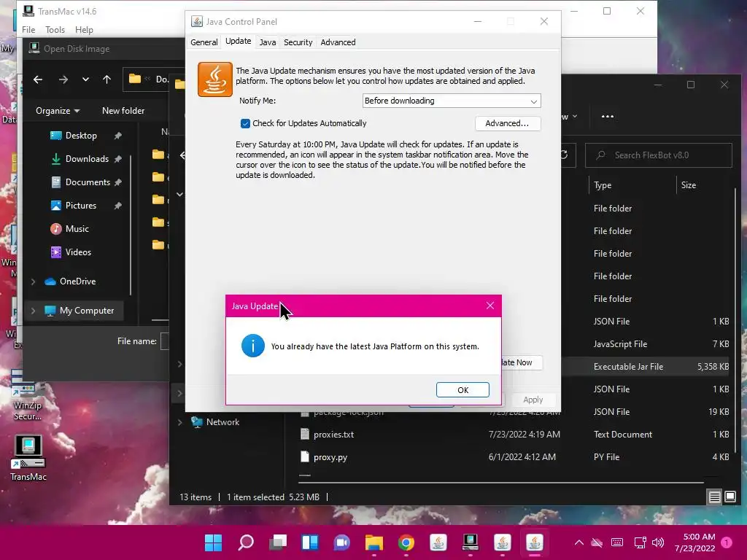
Task: Show hidden tray icons chevron
Action: point(578,542)
